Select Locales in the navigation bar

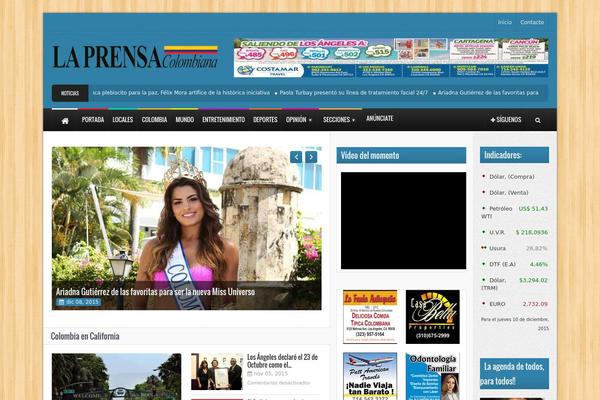coord(123,120)
